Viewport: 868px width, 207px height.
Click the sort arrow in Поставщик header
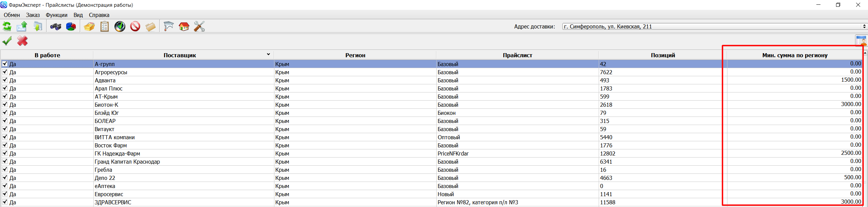[268, 55]
